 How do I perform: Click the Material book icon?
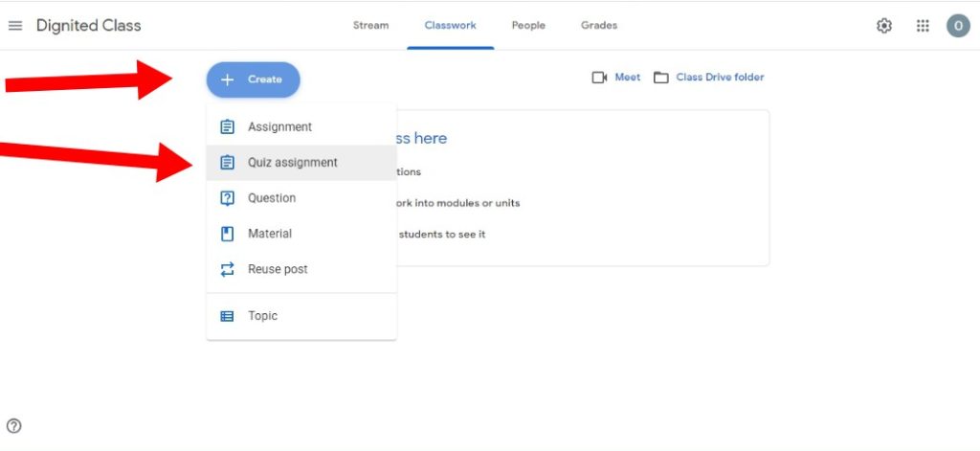coord(228,234)
